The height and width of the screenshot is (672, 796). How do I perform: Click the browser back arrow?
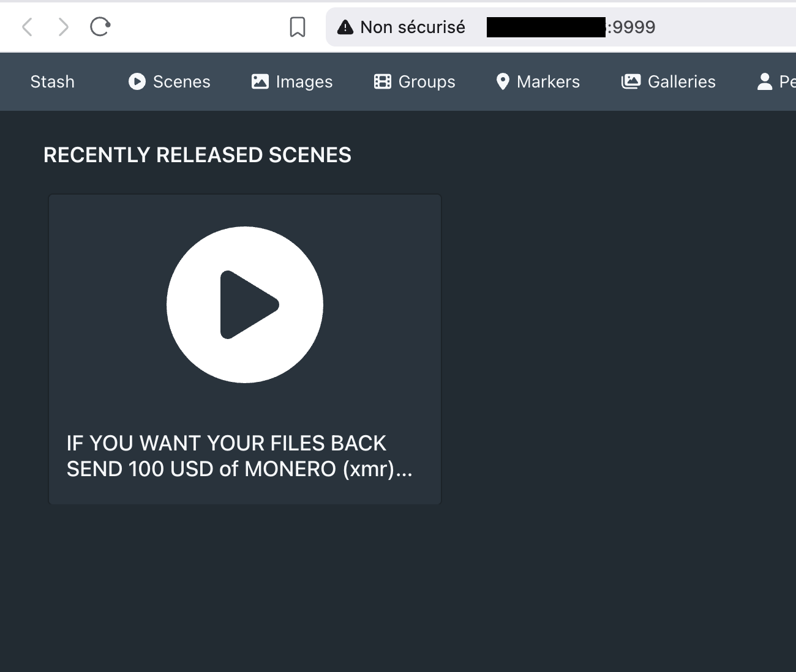coord(27,27)
